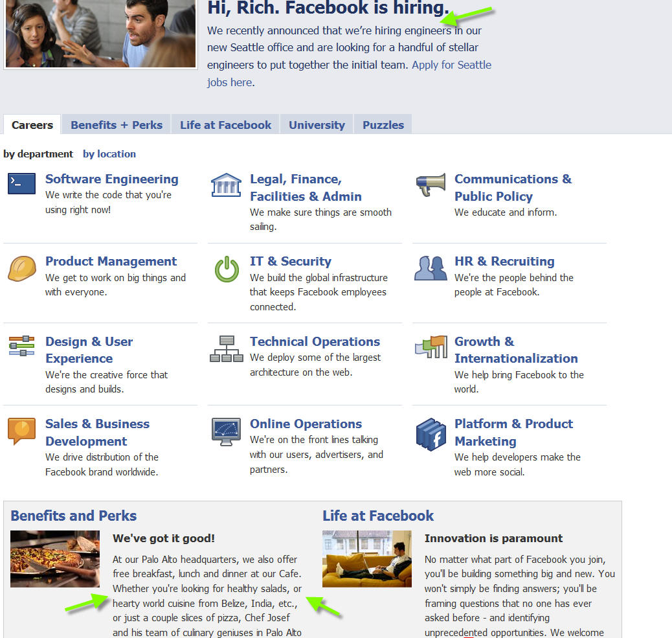This screenshot has width=672, height=638.
Task: Click the Design & User Experience sliders icon
Action: coord(21,346)
